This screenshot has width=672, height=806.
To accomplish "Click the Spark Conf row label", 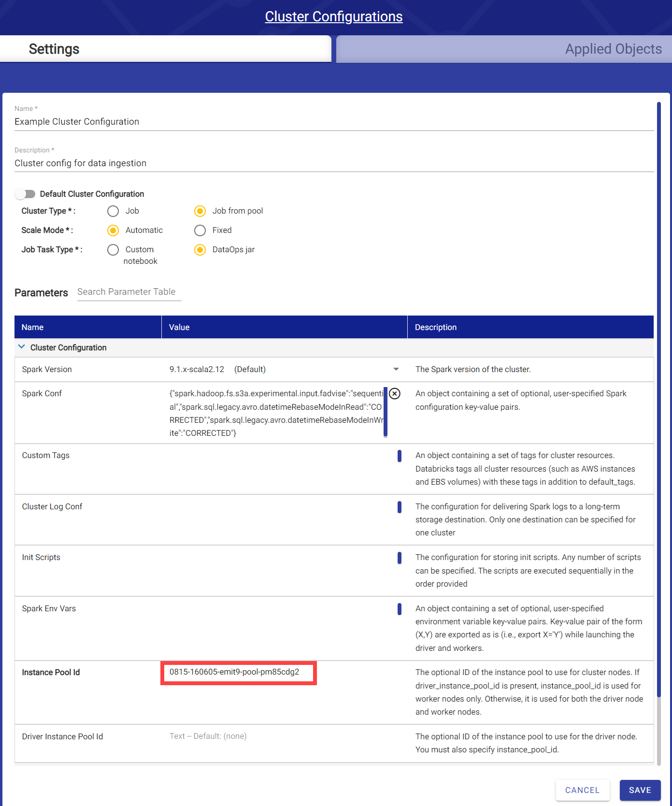I will click(x=42, y=393).
